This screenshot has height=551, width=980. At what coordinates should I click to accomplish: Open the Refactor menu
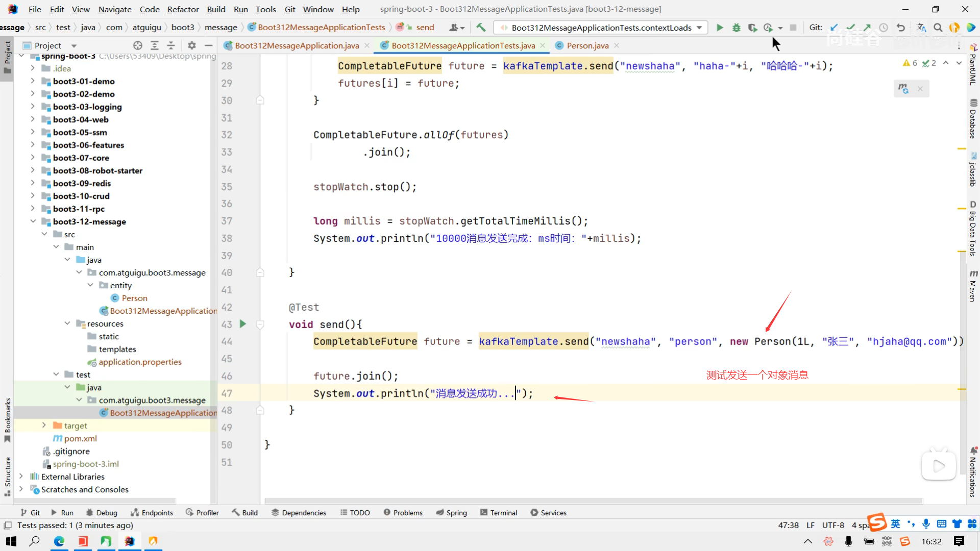[x=183, y=9]
